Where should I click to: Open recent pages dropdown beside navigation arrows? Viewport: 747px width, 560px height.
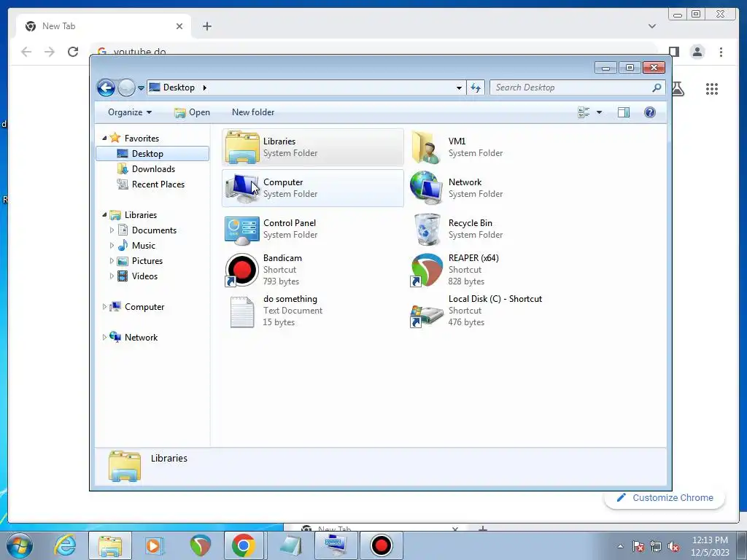click(x=141, y=88)
